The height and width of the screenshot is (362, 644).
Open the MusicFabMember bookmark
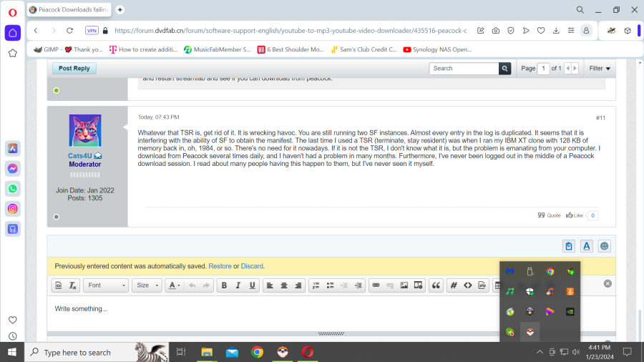coord(218,49)
